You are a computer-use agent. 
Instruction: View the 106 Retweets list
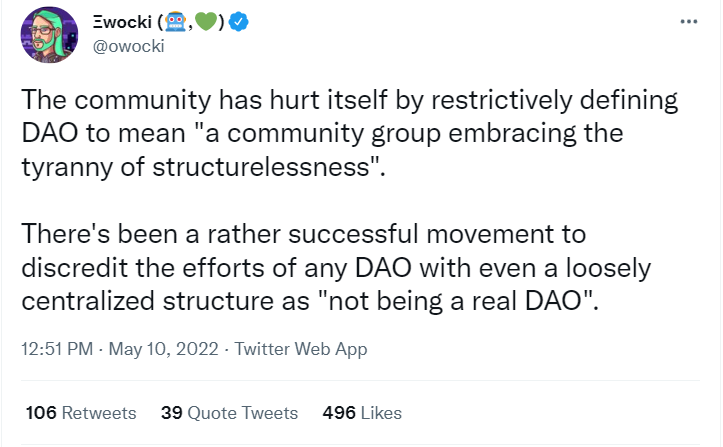(81, 412)
